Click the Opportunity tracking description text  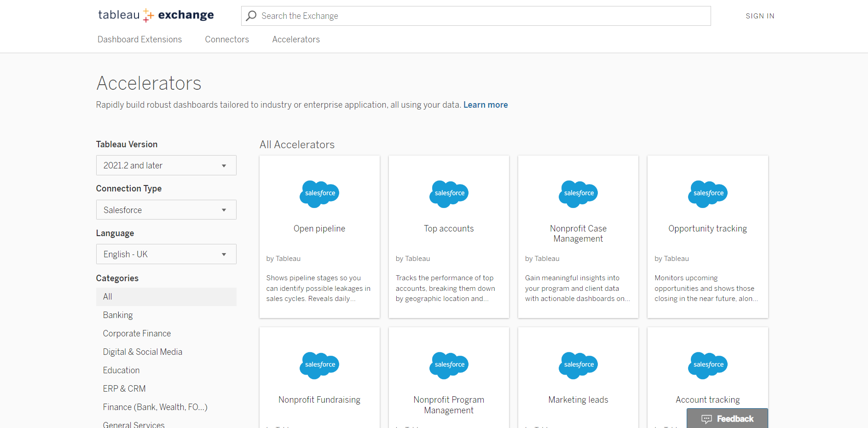pyautogui.click(x=706, y=289)
